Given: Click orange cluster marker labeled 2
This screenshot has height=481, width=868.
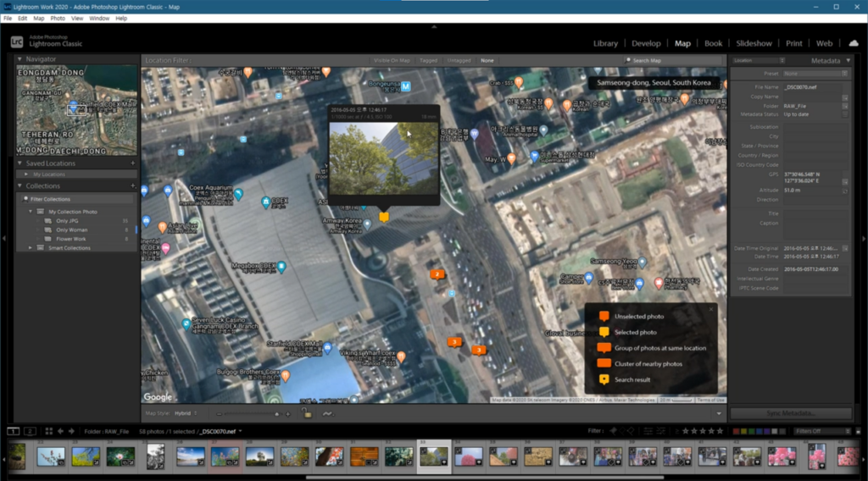Looking at the screenshot, I should (437, 274).
